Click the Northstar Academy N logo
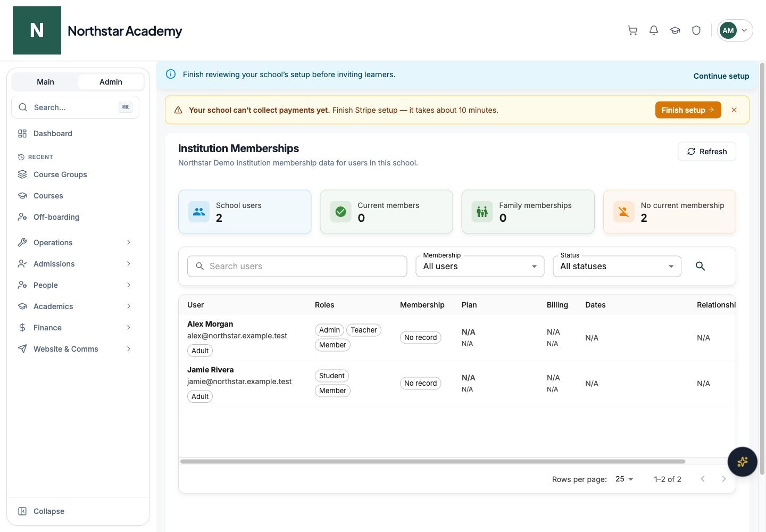The width and height of the screenshot is (766, 532). click(37, 30)
